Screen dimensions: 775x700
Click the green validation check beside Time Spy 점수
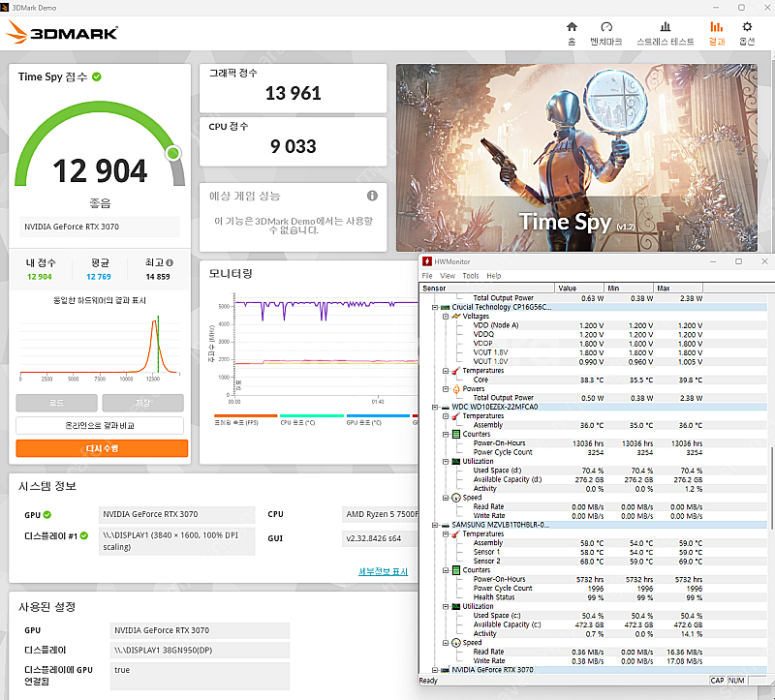pyautogui.click(x=97, y=76)
